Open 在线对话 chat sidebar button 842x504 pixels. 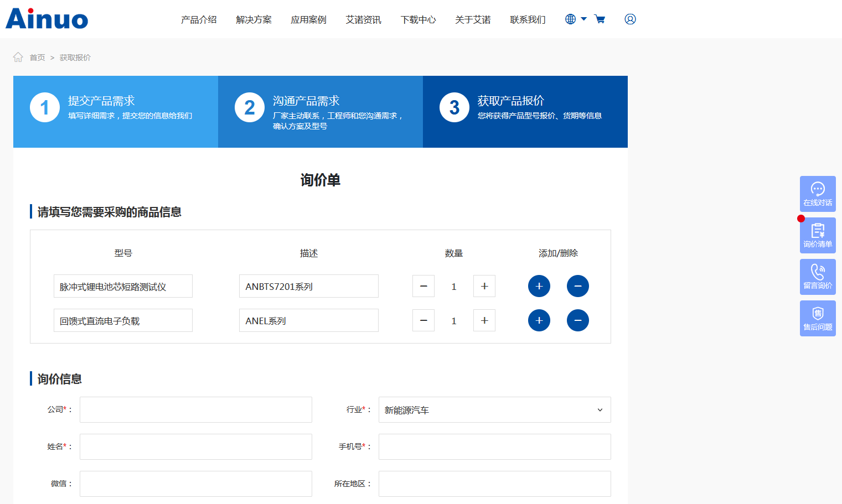[818, 194]
